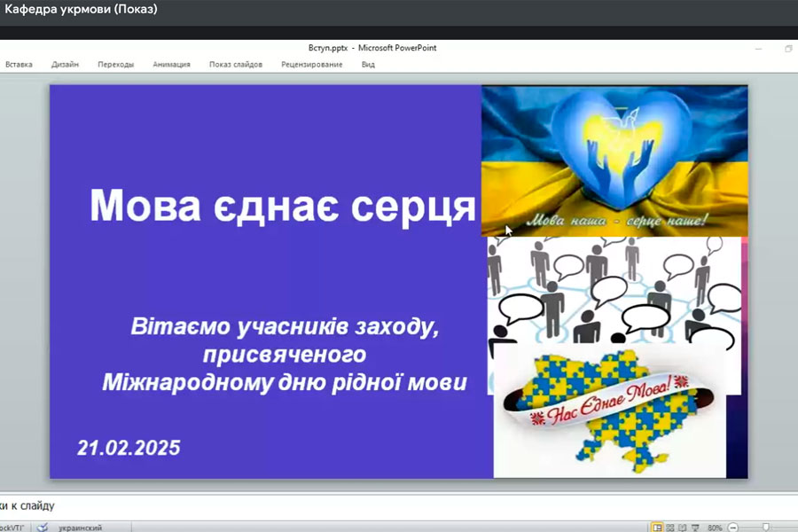
Task: Click the spell check icon in status bar
Action: pyautogui.click(x=42, y=527)
